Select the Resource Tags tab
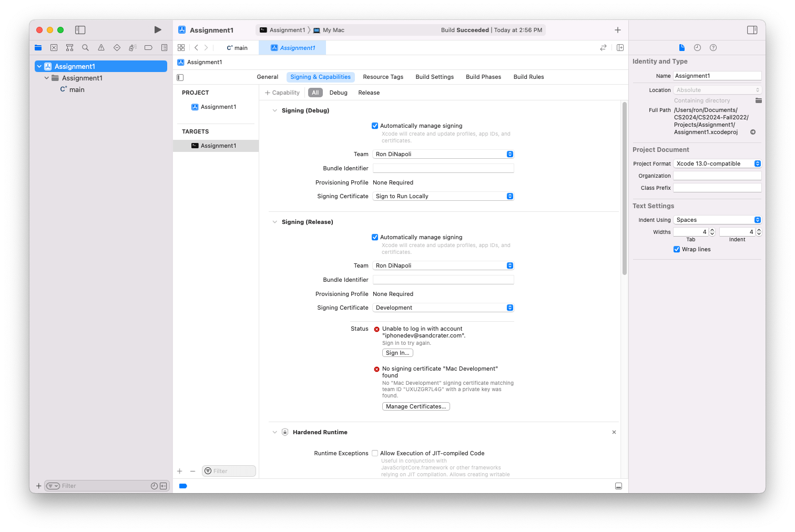795x532 pixels. click(383, 77)
